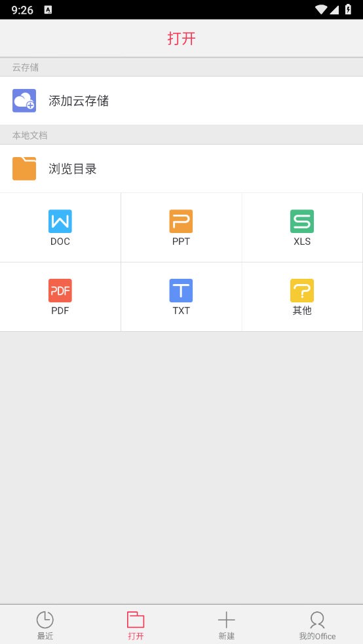
Task: Tap the orange folder icon for 浏览目录
Action: (x=24, y=168)
